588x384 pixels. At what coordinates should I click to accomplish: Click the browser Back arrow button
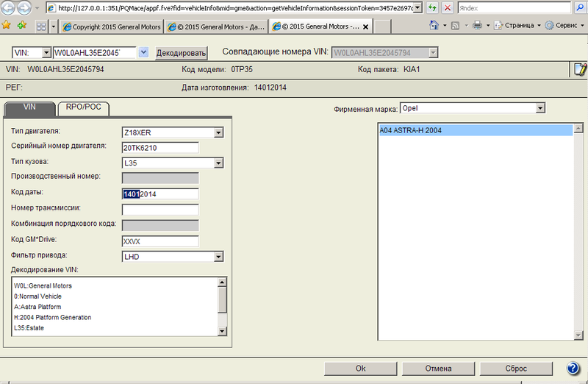(x=10, y=8)
